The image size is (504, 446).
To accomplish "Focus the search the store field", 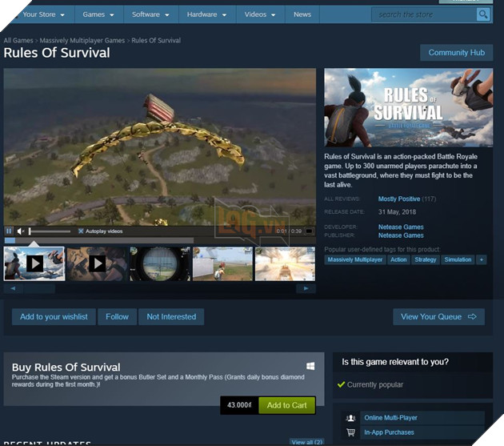I will click(424, 14).
